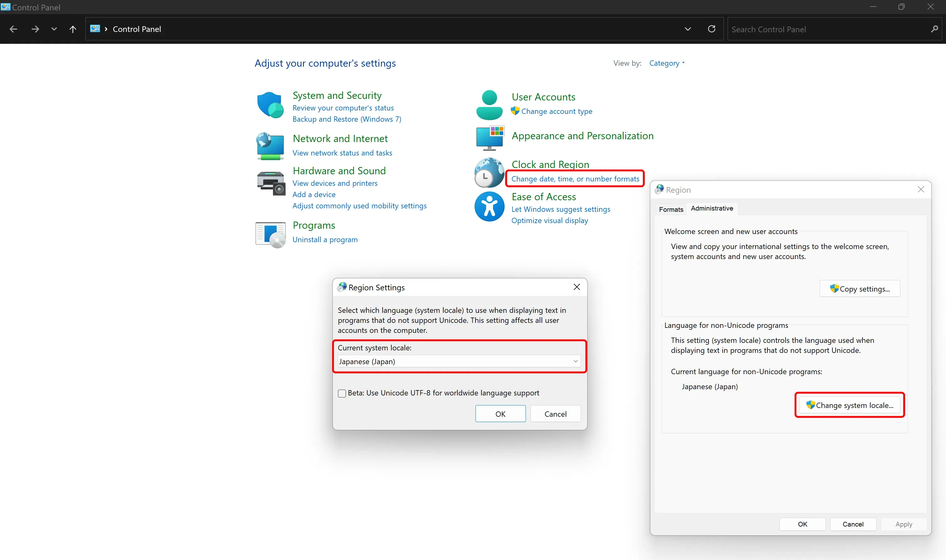Open the Programs category
This screenshot has width=946, height=560.
(x=313, y=226)
